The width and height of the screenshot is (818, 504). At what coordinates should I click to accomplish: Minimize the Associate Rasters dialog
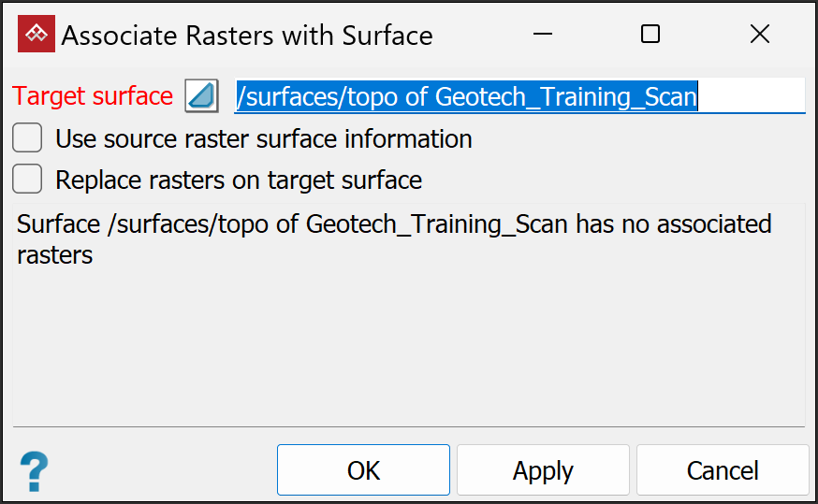542,36
